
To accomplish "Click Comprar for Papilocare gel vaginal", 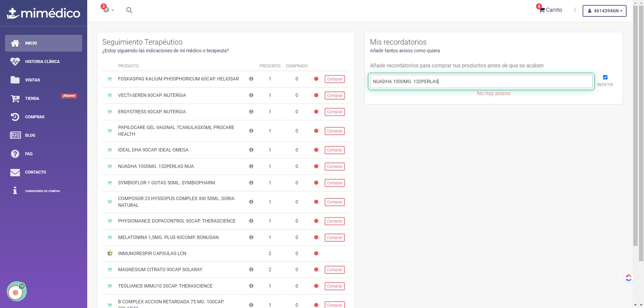I will (x=334, y=131).
